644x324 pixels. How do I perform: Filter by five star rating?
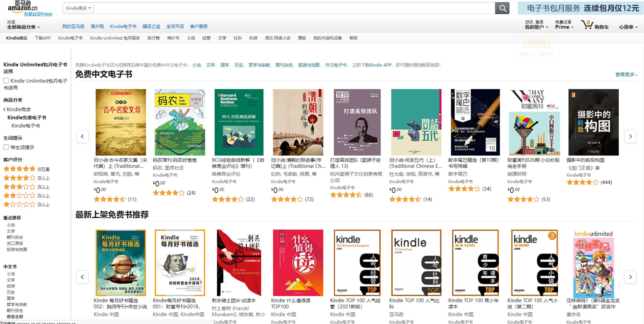coord(26,169)
